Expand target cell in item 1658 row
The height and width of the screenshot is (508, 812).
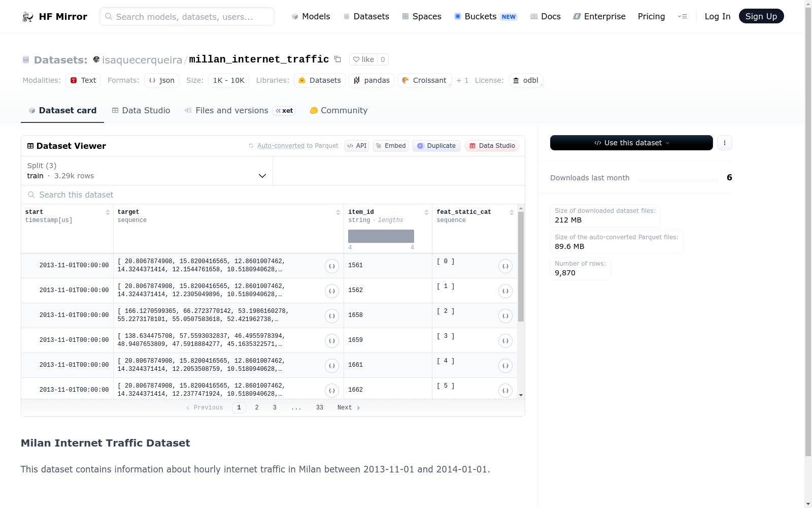click(332, 316)
